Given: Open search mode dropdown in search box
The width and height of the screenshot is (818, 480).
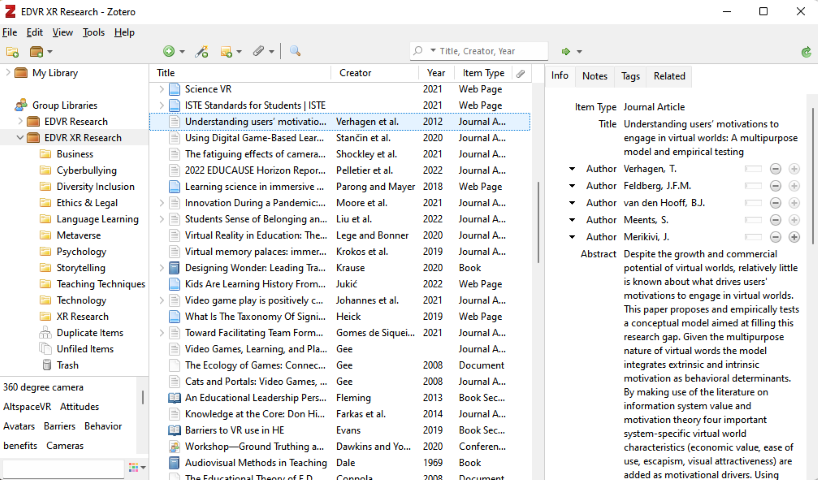Looking at the screenshot, I should pos(433,51).
